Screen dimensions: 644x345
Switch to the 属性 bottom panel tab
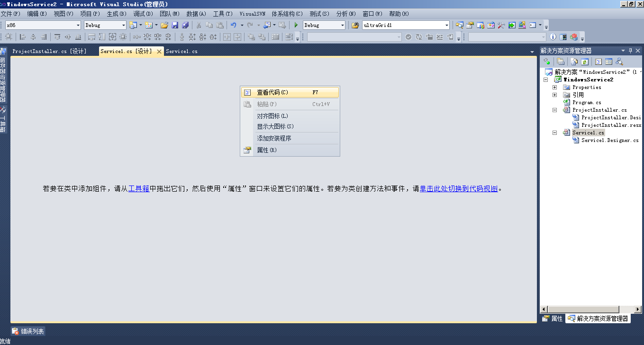(x=553, y=318)
